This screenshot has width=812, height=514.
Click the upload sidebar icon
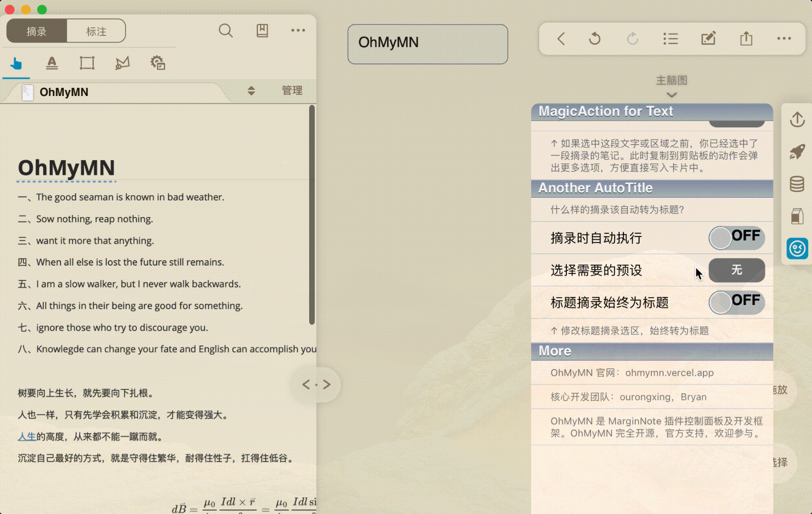pyautogui.click(x=797, y=119)
